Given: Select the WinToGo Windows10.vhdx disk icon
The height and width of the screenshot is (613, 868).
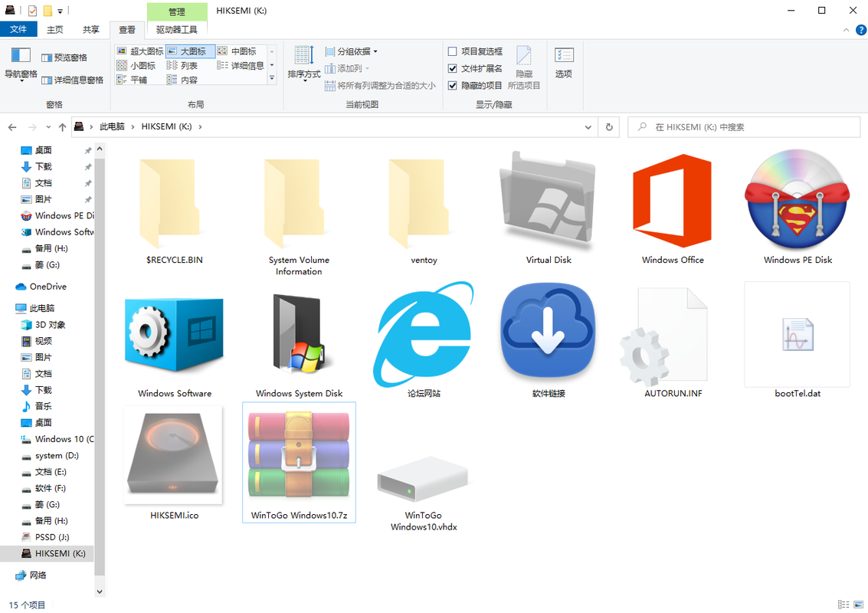Looking at the screenshot, I should tap(424, 478).
